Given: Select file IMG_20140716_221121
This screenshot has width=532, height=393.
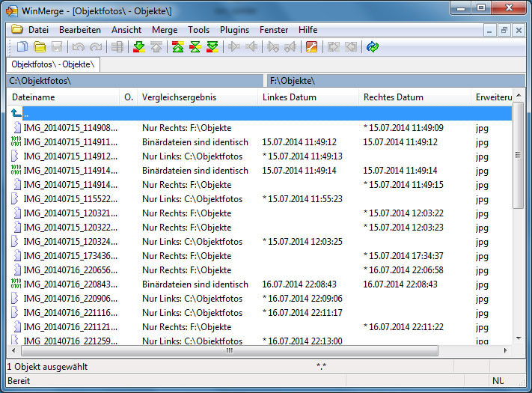Looking at the screenshot, I should tap(70, 327).
